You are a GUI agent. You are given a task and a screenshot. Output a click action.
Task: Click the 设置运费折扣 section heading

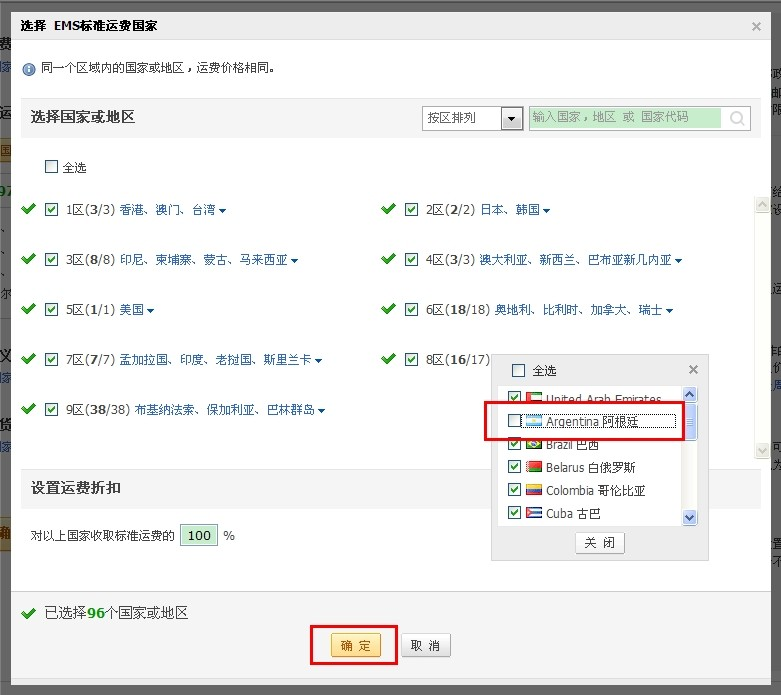(76, 488)
